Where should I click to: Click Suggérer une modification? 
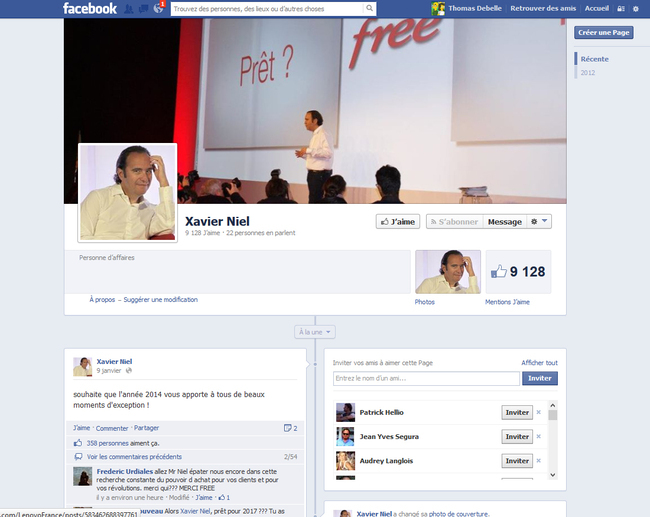point(160,299)
